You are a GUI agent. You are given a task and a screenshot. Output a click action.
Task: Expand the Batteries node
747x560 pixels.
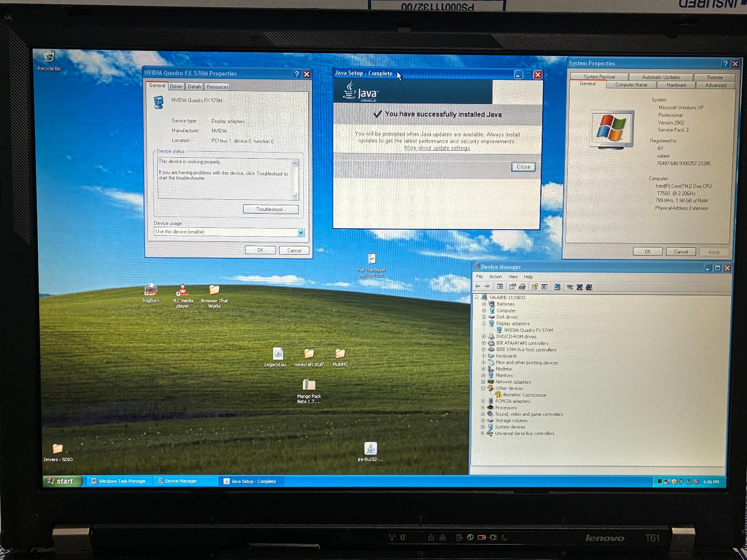[x=484, y=304]
